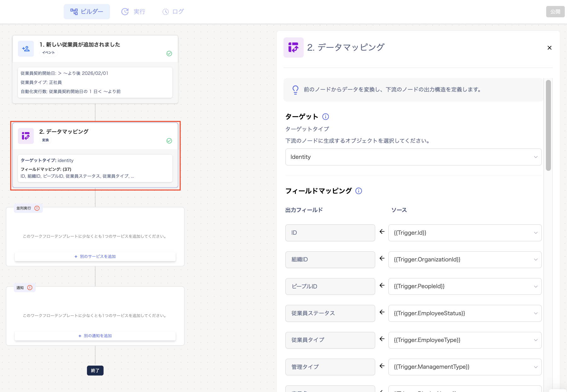Click the arrow beside 従業員ステータス mapping row
567x392 pixels.
click(382, 312)
